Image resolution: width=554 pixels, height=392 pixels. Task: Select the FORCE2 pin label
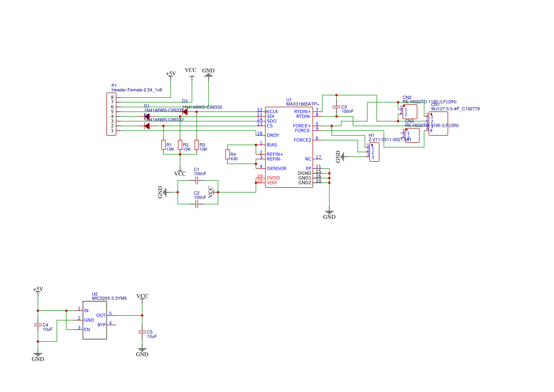click(x=302, y=140)
